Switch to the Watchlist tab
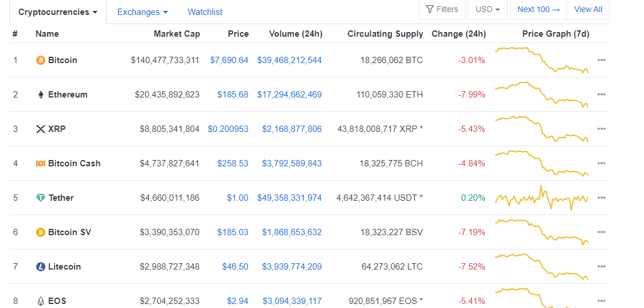The image size is (644, 308). tap(205, 12)
